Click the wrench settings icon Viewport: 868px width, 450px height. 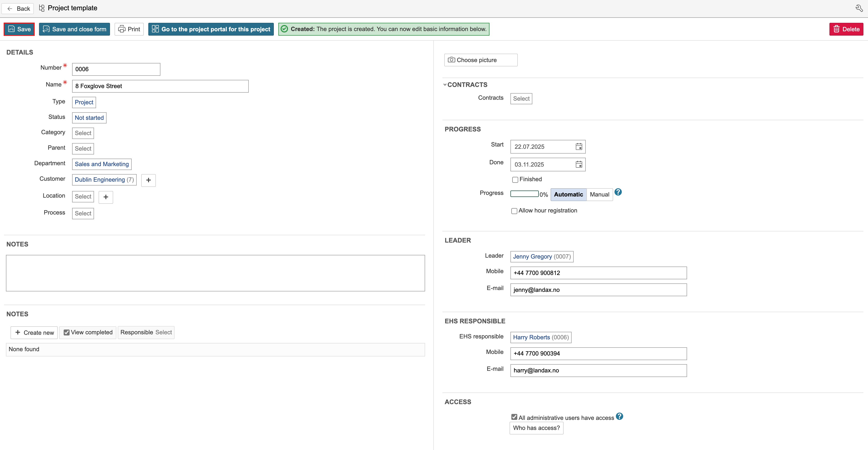click(x=859, y=8)
